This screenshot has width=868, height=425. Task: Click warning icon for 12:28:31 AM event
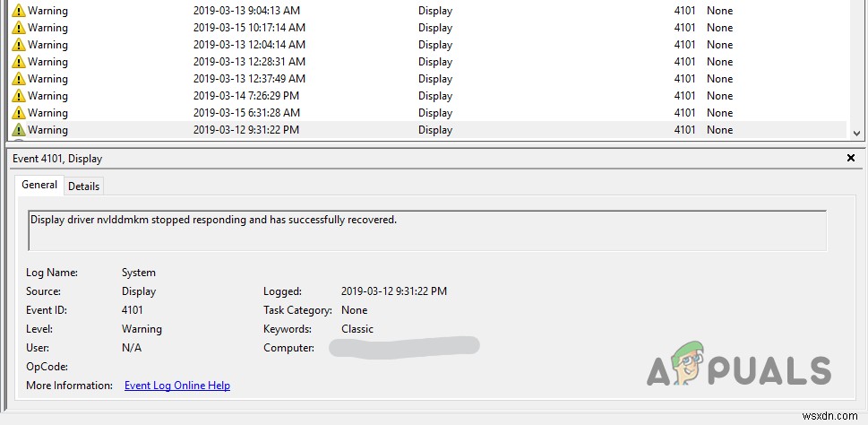(x=19, y=62)
